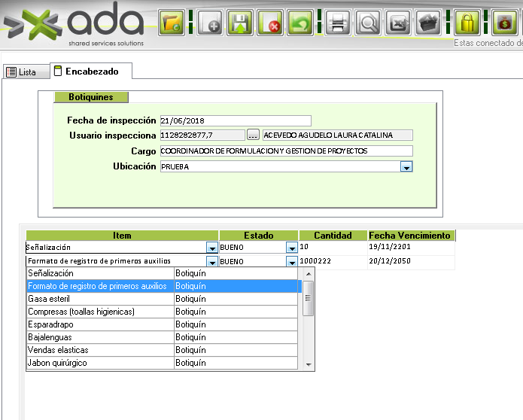Open the Item dropdown for the Señalización row
The width and height of the screenshot is (523, 420).
(211, 247)
